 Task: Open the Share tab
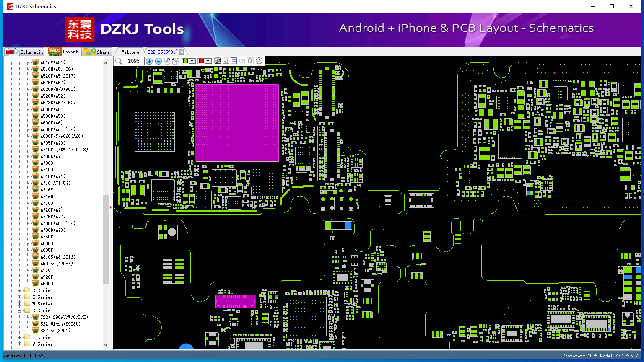tap(96, 52)
